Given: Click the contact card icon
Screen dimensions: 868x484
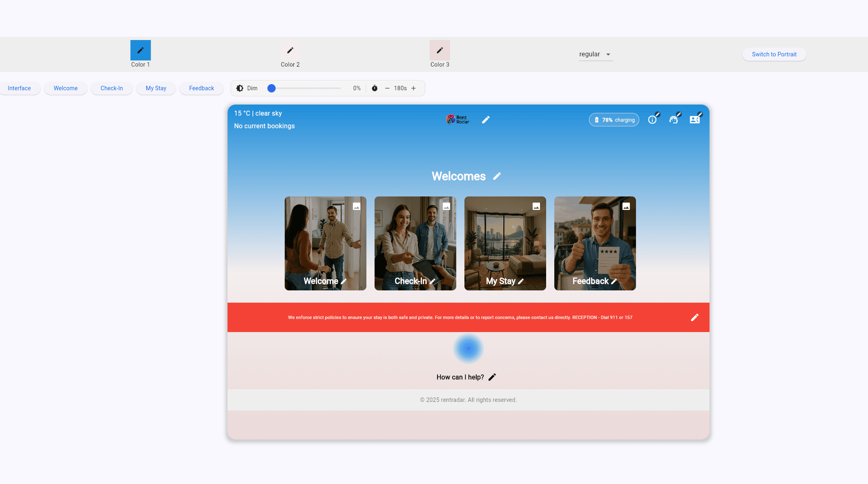Looking at the screenshot, I should coord(694,120).
